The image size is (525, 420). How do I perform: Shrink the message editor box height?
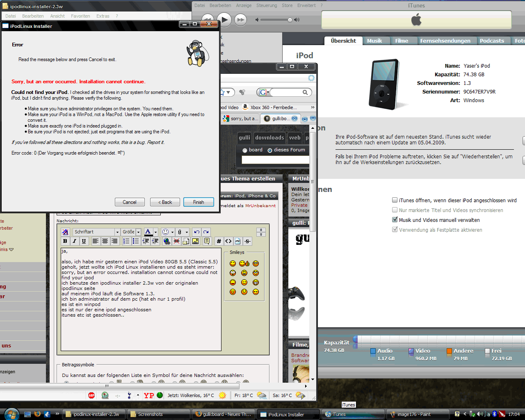coord(261,230)
